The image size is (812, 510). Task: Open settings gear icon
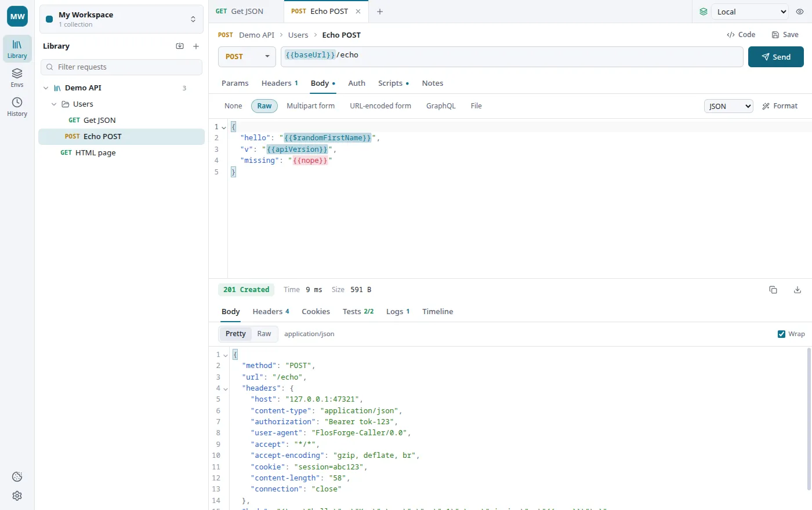17,496
